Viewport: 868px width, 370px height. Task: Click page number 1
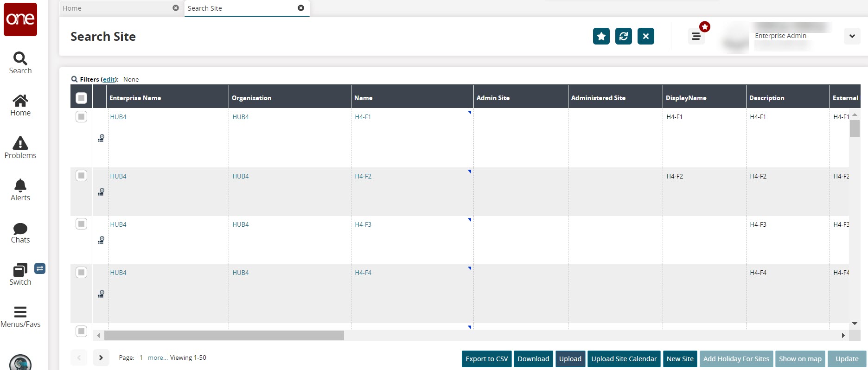[x=141, y=357]
